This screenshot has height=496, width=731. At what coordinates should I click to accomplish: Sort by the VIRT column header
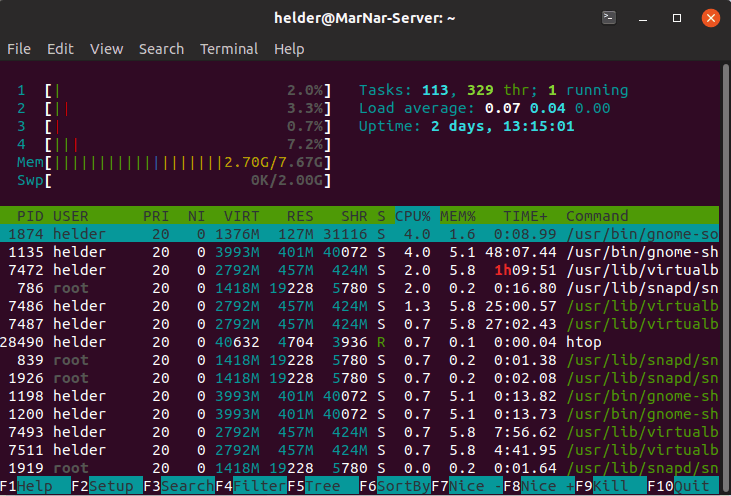(x=241, y=216)
